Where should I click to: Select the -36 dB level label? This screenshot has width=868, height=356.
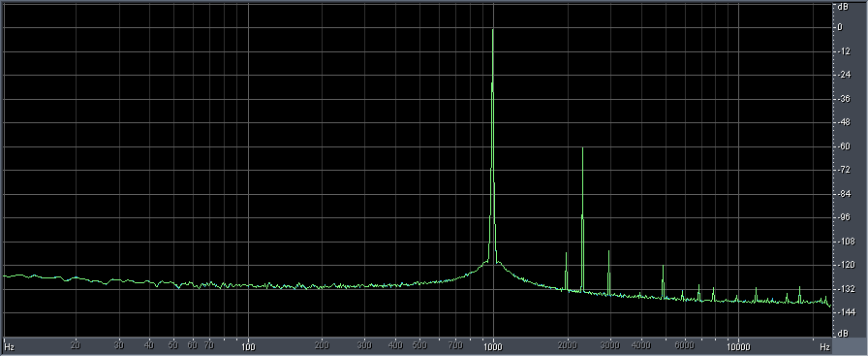[x=843, y=99]
